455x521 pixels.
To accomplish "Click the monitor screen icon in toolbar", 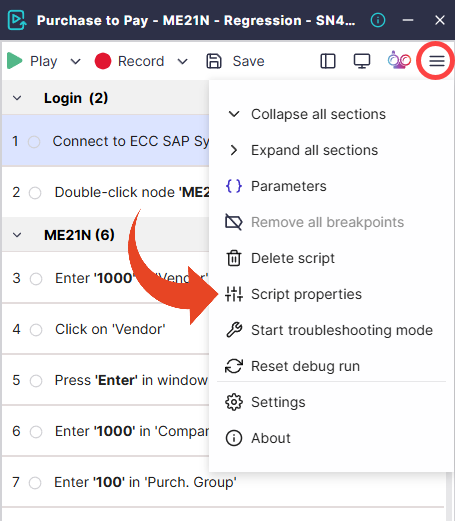I will pos(362,61).
